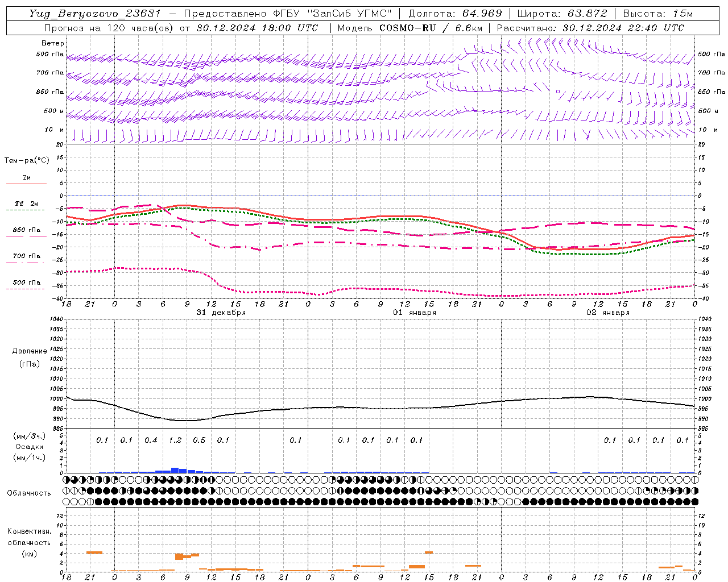Click the station title Yug_Beryozovo_23631
Screen dimensions: 728x582
96,14
